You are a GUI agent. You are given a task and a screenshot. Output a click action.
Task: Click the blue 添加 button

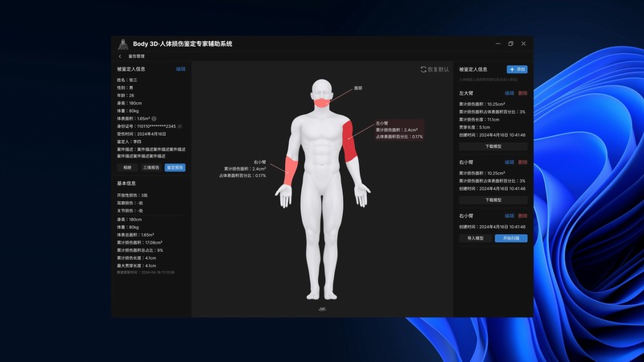517,70
